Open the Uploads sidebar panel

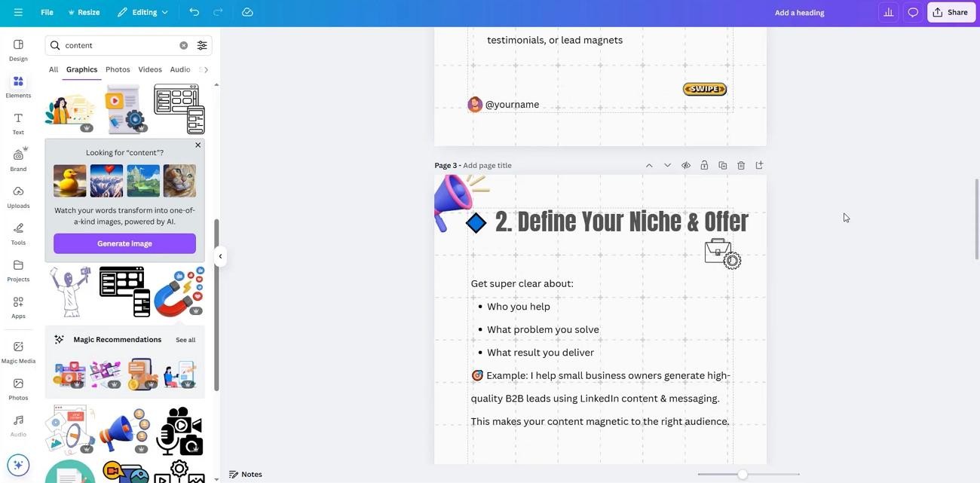[18, 197]
